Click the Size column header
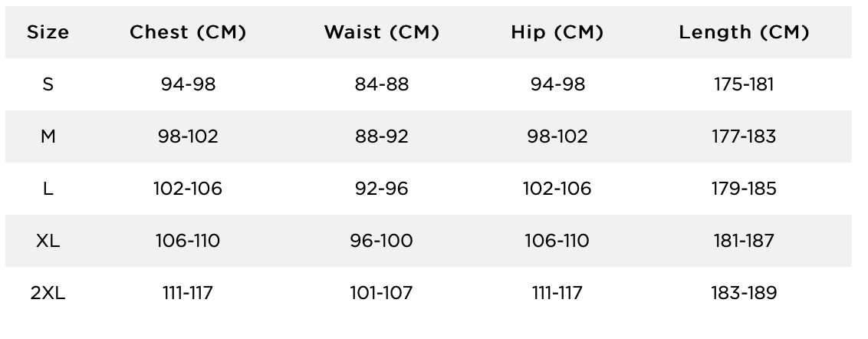 [48, 32]
